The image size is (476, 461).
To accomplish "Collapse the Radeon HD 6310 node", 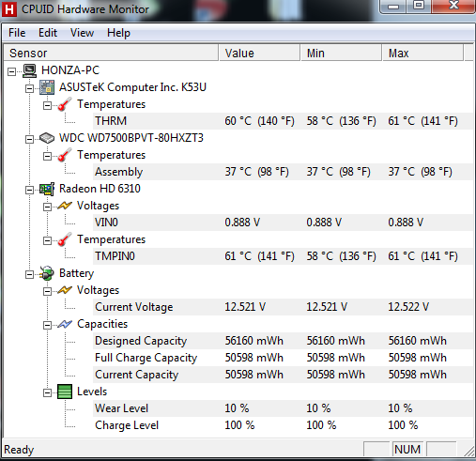I will click(x=29, y=190).
